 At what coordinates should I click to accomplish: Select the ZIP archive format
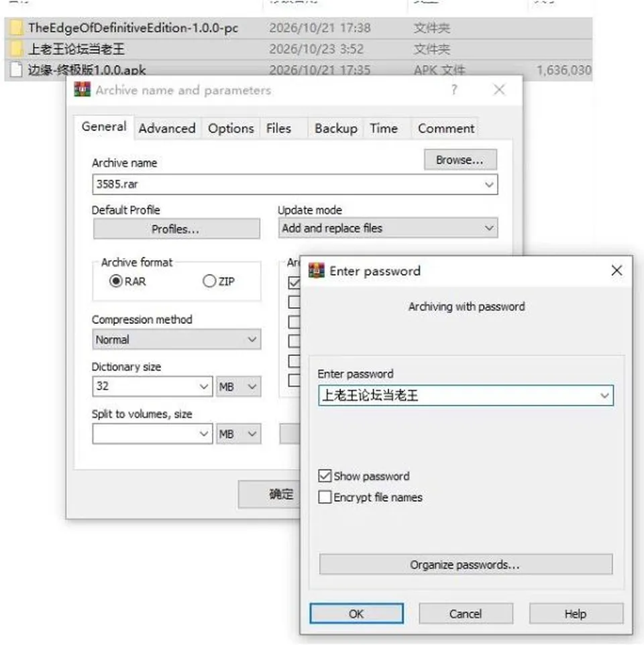209,281
